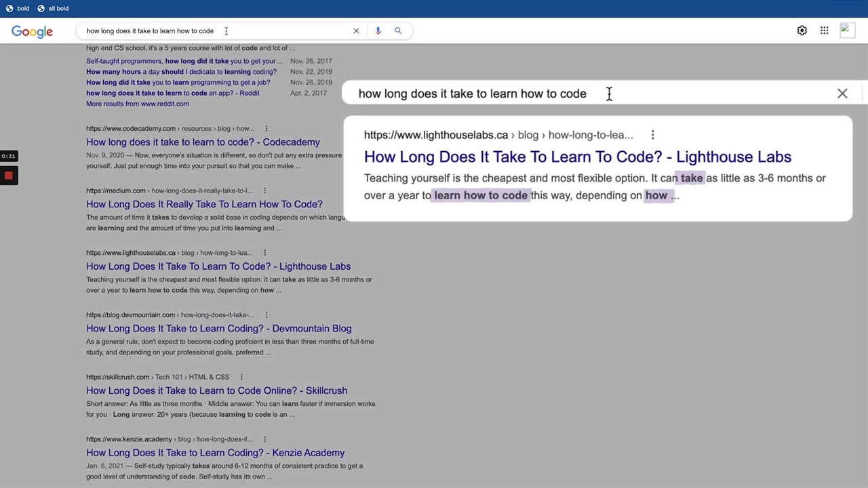Switch to the "bold" browser tab
The height and width of the screenshot is (488, 868).
tap(18, 8)
